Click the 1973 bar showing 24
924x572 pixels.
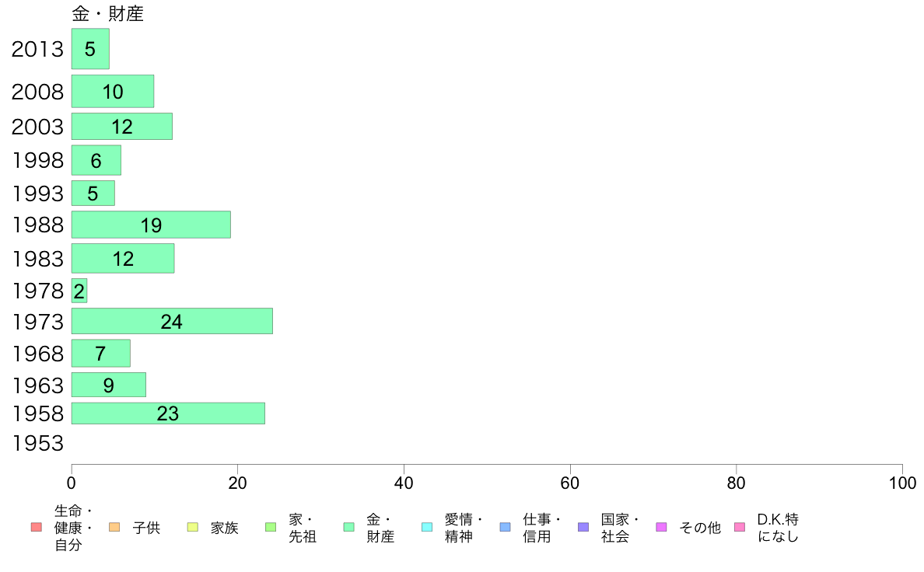coord(172,321)
